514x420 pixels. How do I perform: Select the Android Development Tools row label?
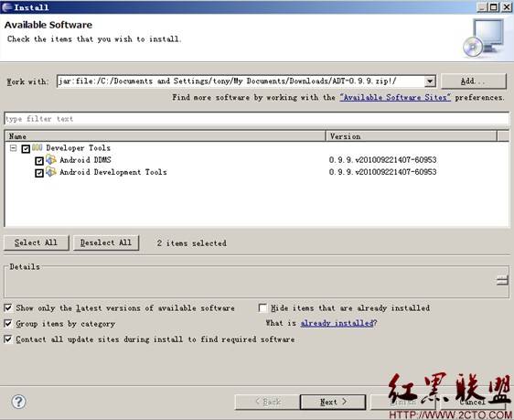[113, 172]
